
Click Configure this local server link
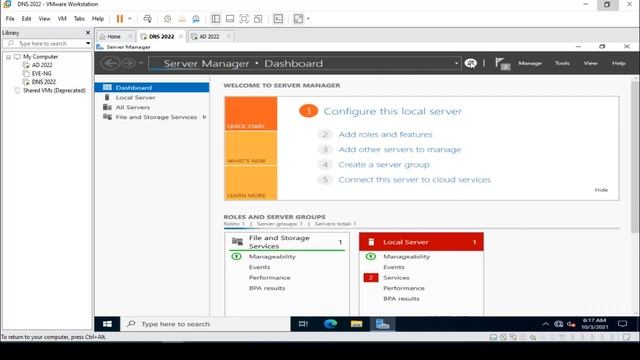(392, 111)
